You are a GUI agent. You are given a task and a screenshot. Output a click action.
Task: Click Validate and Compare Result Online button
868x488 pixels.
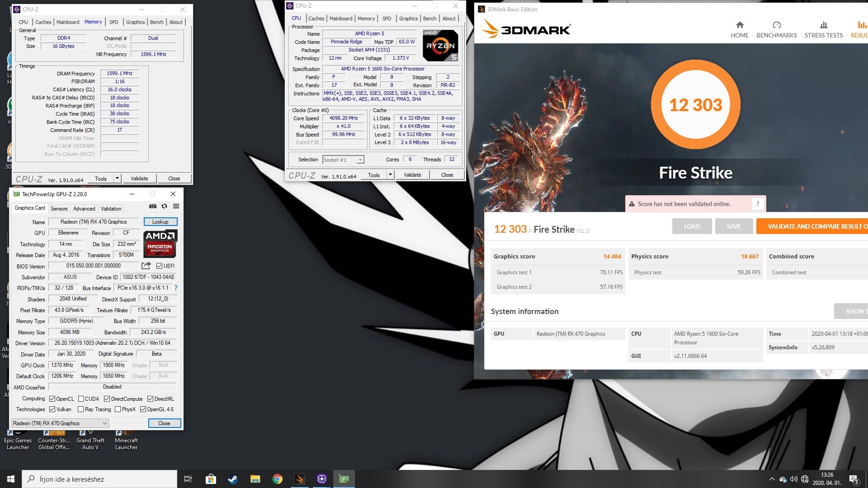813,226
